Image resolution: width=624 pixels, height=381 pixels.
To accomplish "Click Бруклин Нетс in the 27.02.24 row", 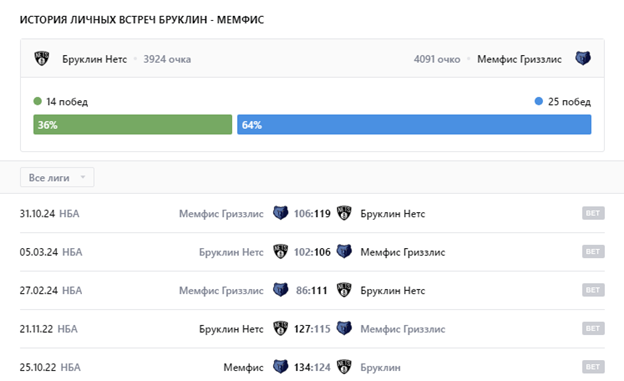I will click(393, 291).
